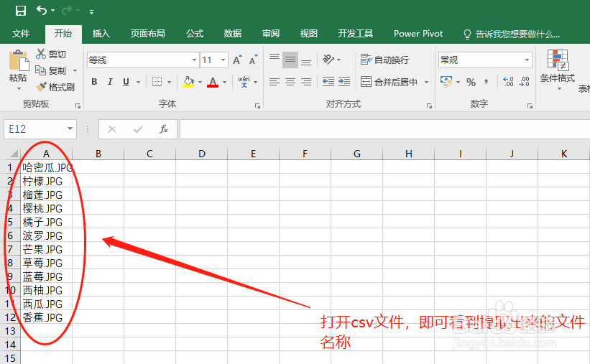Open the Undo history dropdown arrow
The height and width of the screenshot is (364, 590).
(52, 11)
